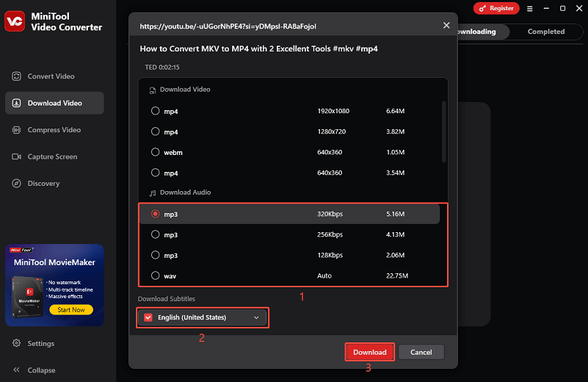Click the 3.82M file size value
Viewport: 588px width, 382px height.
[395, 131]
